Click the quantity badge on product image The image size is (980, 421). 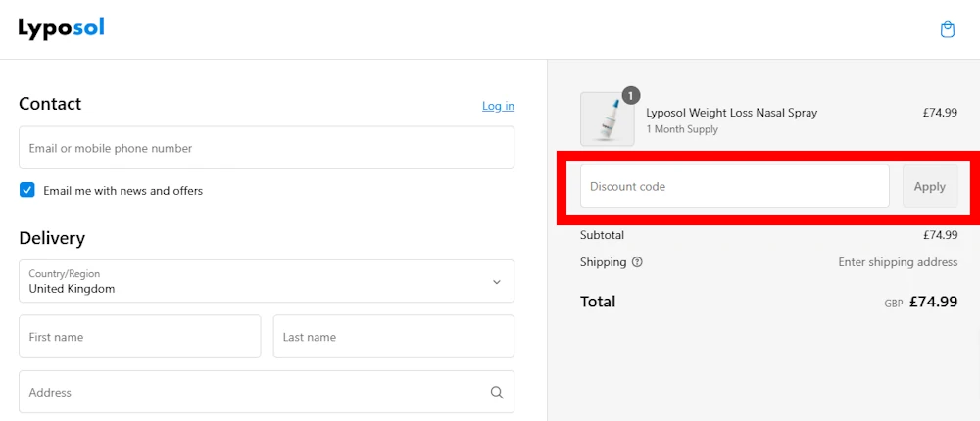pos(631,96)
